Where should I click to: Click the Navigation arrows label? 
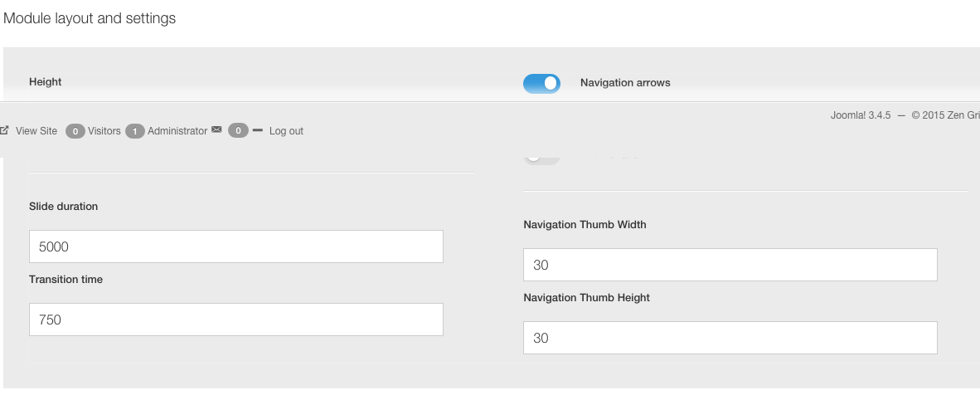[x=625, y=83]
